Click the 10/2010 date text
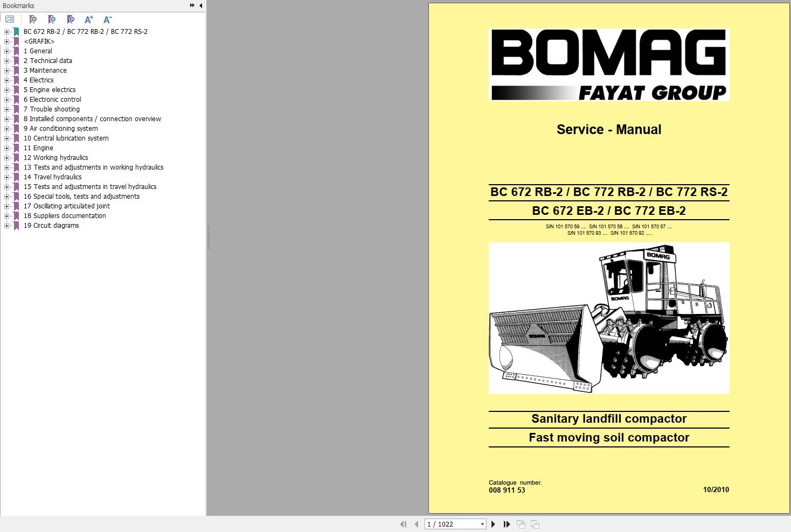Viewport: 791px width, 532px height. 716,489
